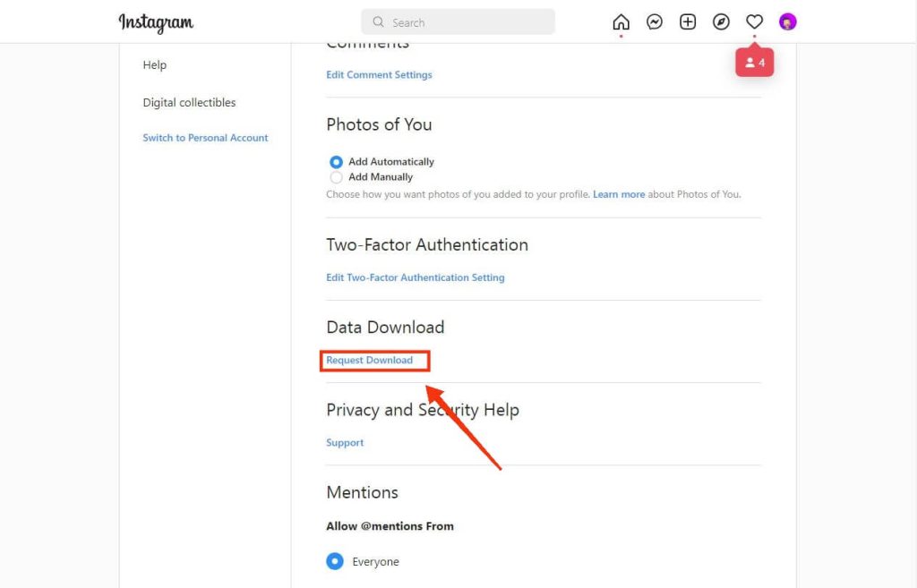Viewport: 917px width, 588px height.
Task: Select Add Automatically radio option
Action: tap(337, 162)
